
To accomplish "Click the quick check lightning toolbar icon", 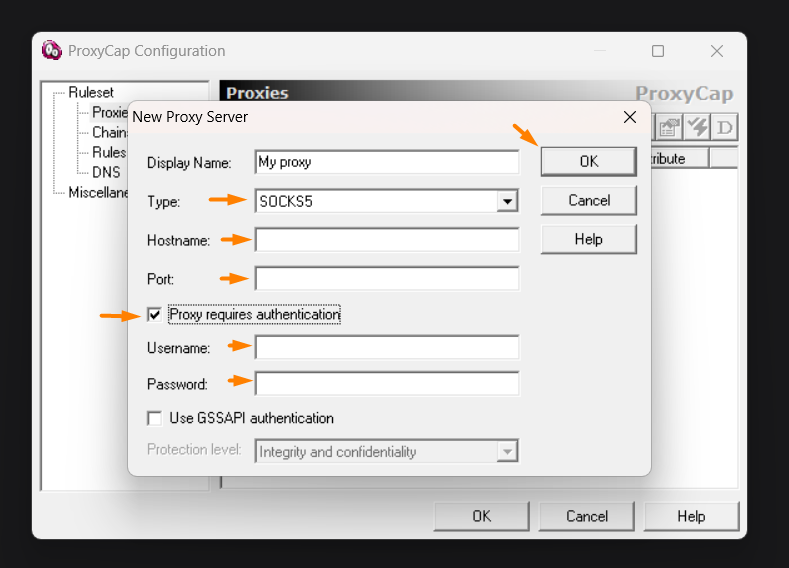I will [x=696, y=127].
